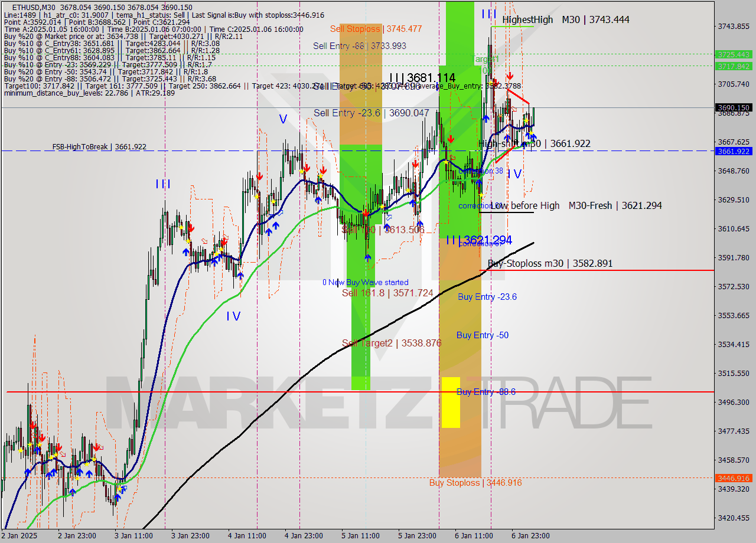The height and width of the screenshot is (543, 756).
Task: Select the '5 Jan 11:00' time axis label
Action: (x=360, y=536)
